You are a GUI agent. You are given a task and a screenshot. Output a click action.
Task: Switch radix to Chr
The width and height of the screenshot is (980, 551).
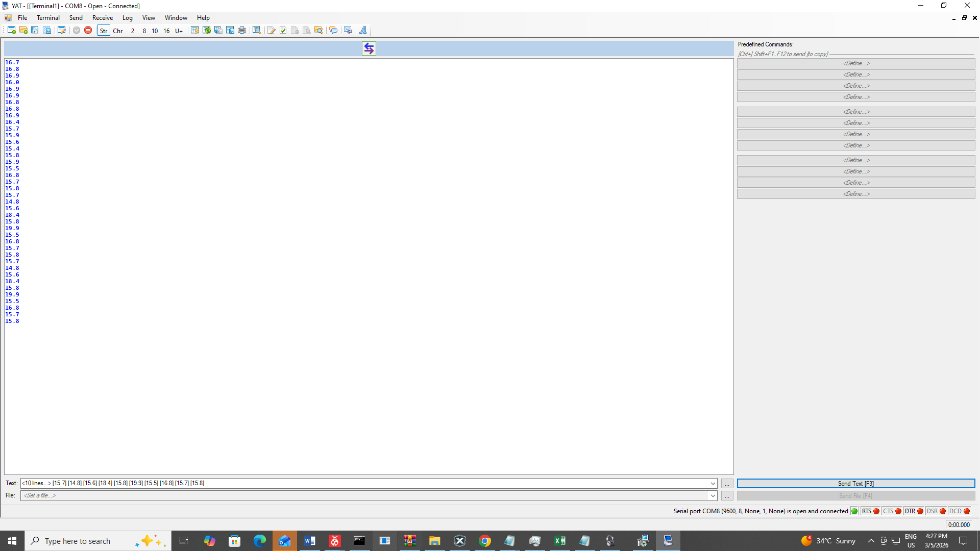[118, 31]
